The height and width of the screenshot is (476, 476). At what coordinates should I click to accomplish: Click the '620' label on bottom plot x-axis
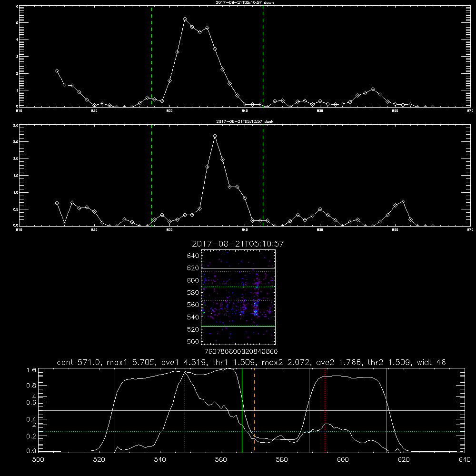tap(404, 460)
